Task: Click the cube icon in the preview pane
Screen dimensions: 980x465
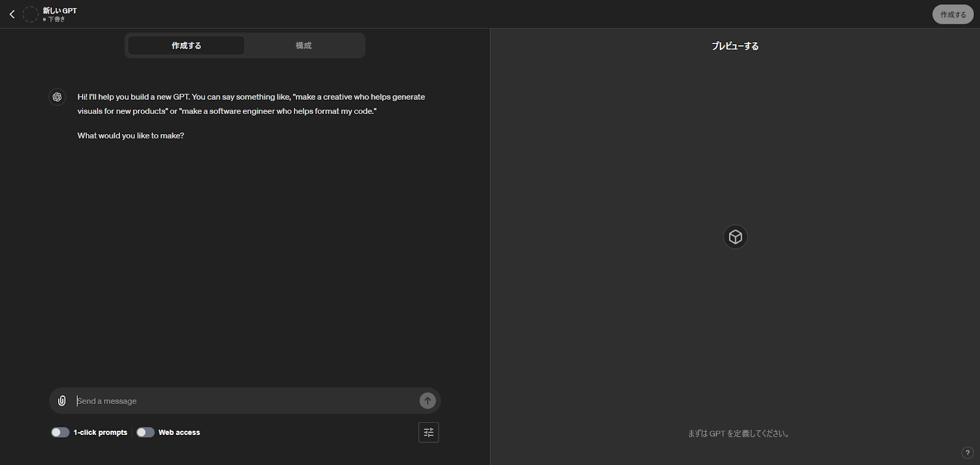Action: point(735,237)
